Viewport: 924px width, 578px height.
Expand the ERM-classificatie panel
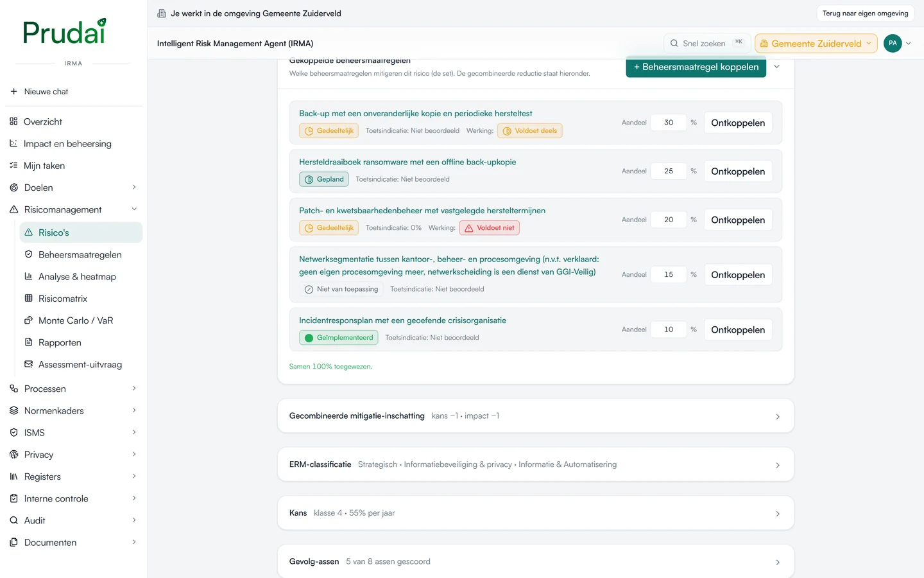[x=536, y=464]
